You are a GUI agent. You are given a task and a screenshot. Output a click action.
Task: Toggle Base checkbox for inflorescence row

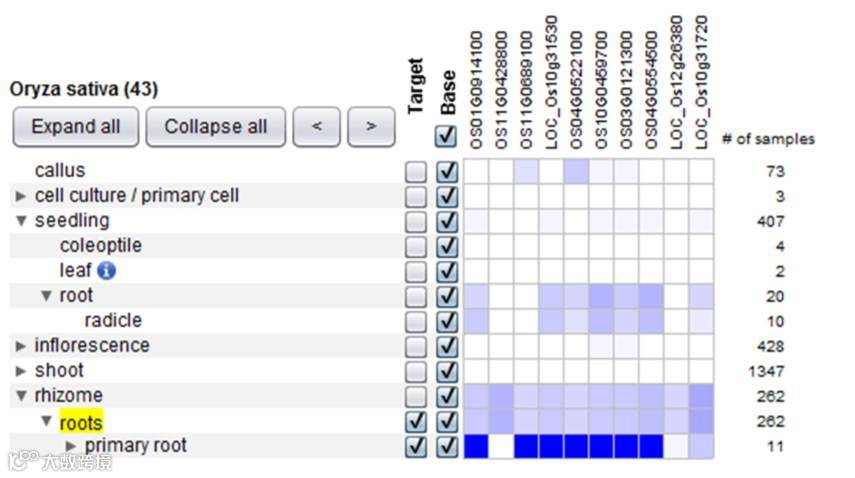click(447, 346)
